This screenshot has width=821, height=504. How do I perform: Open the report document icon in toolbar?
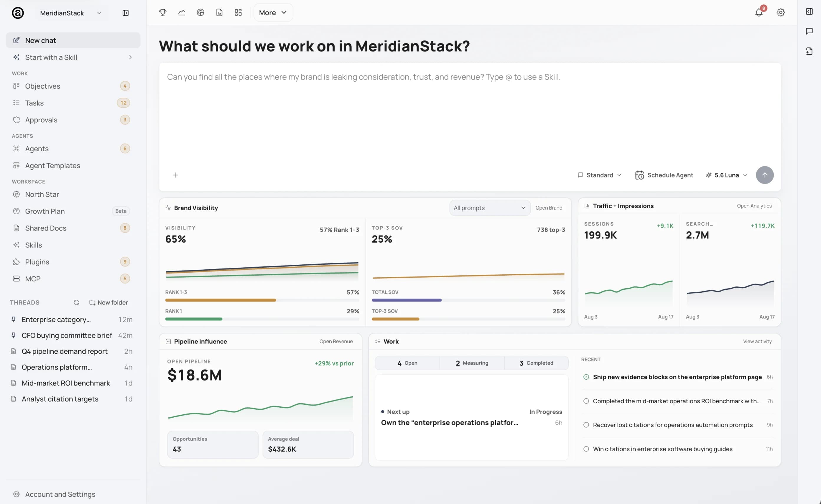219,12
